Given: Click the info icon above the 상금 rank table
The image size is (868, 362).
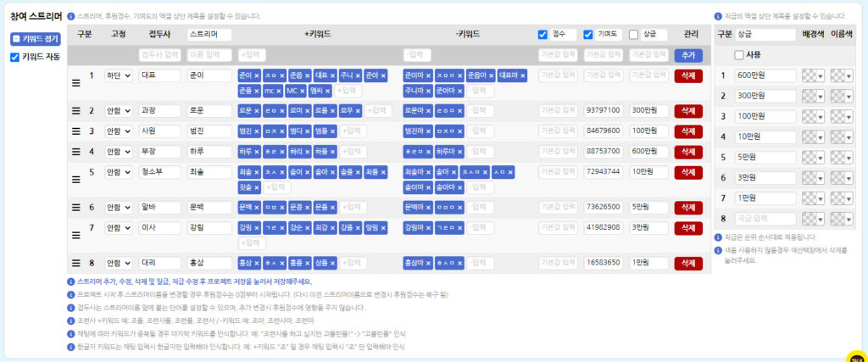Looking at the screenshot, I should [718, 17].
